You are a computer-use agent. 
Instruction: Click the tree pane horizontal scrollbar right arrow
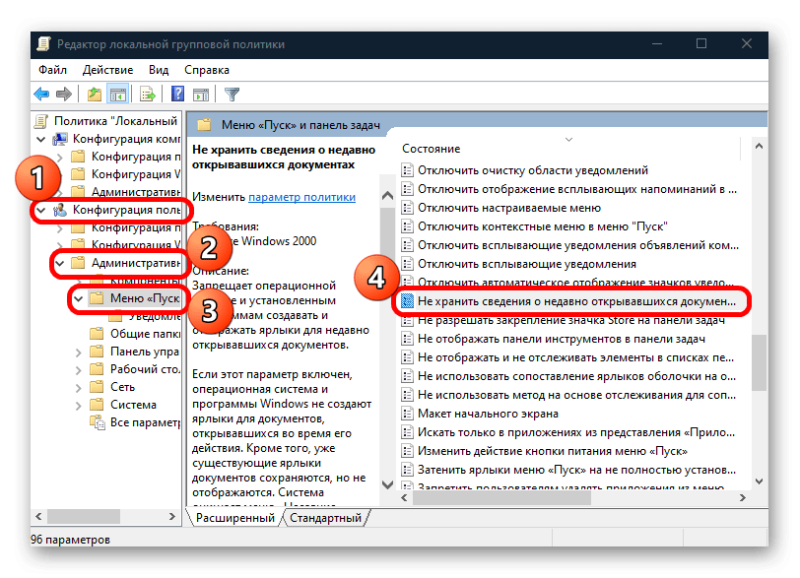(x=172, y=517)
